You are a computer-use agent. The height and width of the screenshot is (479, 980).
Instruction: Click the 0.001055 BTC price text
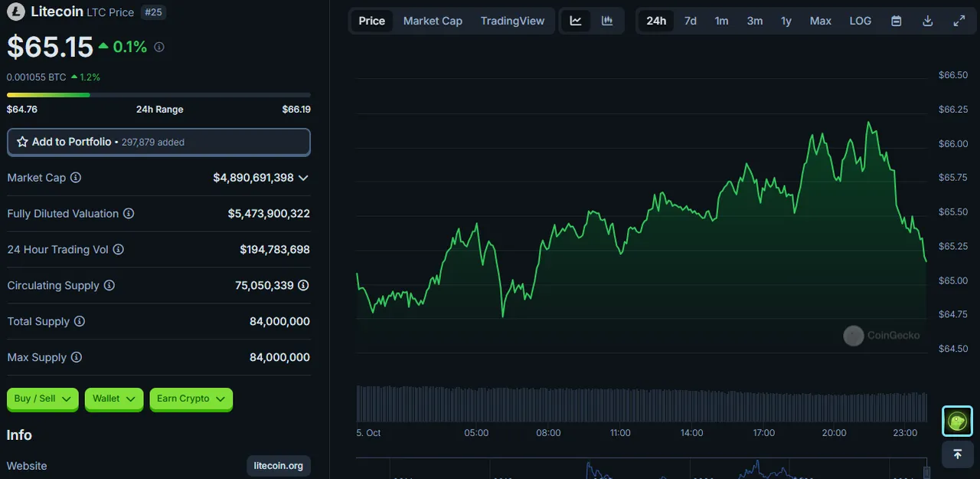tap(37, 77)
